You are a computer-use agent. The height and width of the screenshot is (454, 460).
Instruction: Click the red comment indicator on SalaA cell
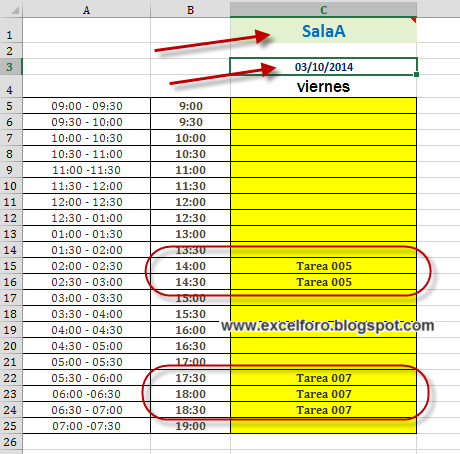414,20
